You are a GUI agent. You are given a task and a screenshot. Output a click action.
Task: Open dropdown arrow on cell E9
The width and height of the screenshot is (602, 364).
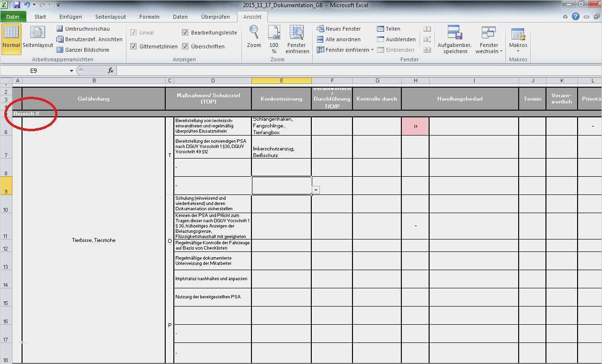click(x=316, y=190)
